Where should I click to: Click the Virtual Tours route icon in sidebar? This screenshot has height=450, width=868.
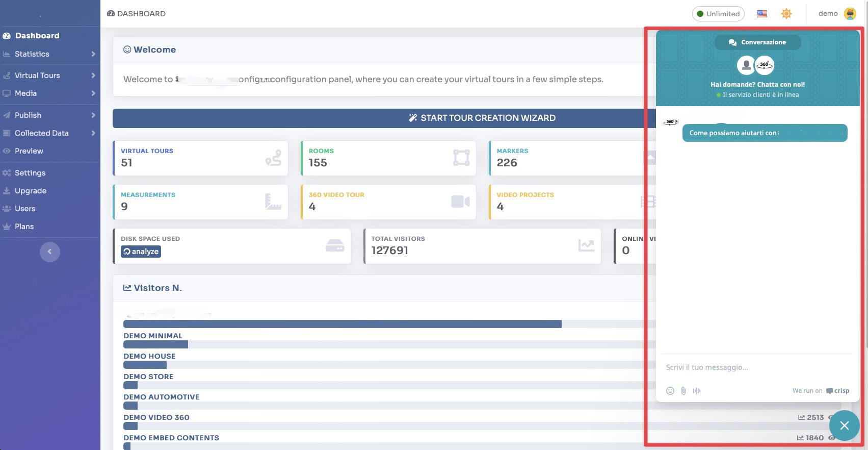pos(7,76)
